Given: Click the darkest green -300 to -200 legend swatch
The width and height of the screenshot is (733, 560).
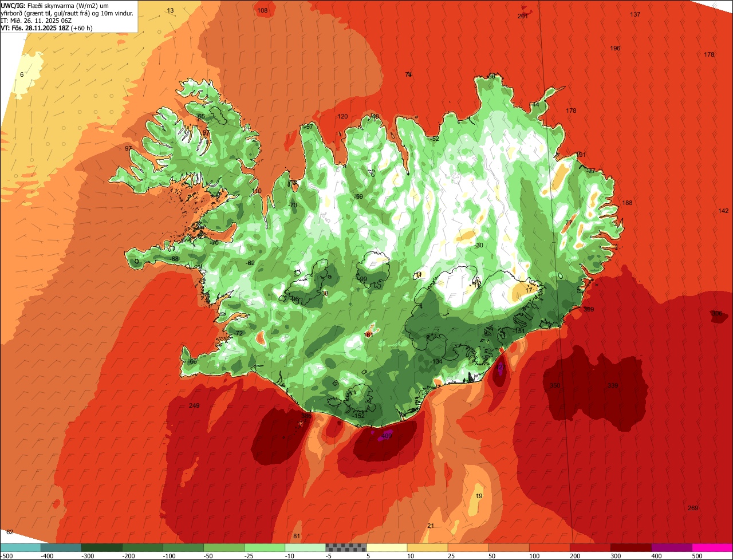Looking at the screenshot, I should pos(101,547).
